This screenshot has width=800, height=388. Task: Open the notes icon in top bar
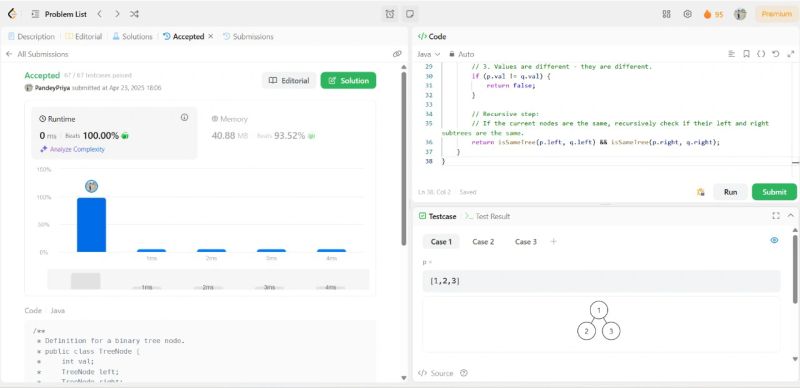409,14
